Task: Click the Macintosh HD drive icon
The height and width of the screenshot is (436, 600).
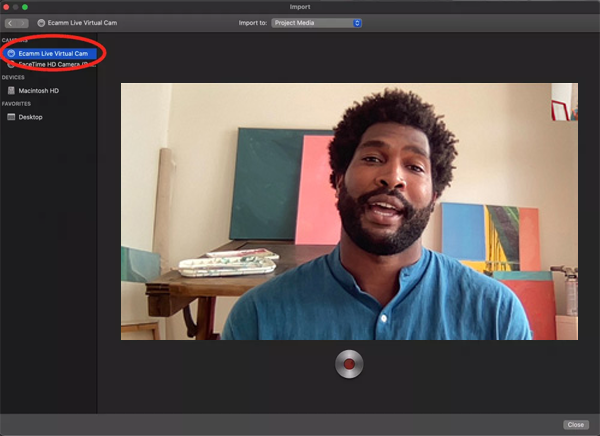Action: click(x=11, y=90)
